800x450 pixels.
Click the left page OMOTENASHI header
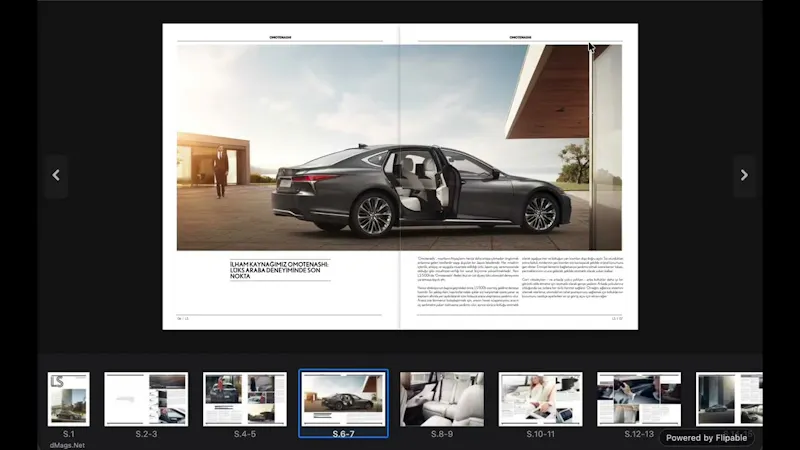(280, 37)
